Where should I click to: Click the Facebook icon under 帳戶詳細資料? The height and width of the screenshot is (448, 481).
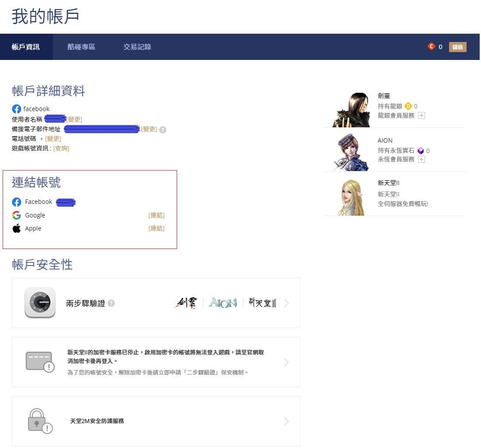17,108
